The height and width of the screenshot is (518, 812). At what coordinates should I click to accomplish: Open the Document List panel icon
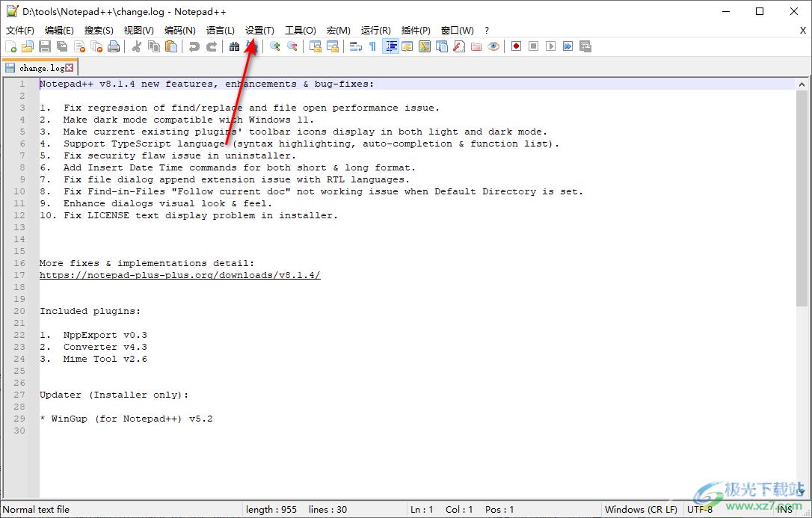[x=442, y=46]
